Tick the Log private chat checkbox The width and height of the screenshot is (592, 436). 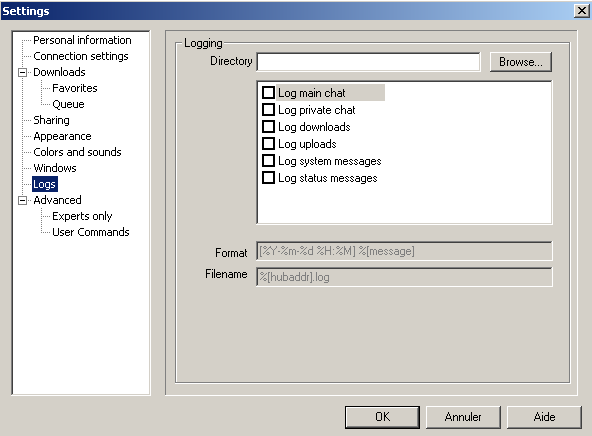[268, 109]
